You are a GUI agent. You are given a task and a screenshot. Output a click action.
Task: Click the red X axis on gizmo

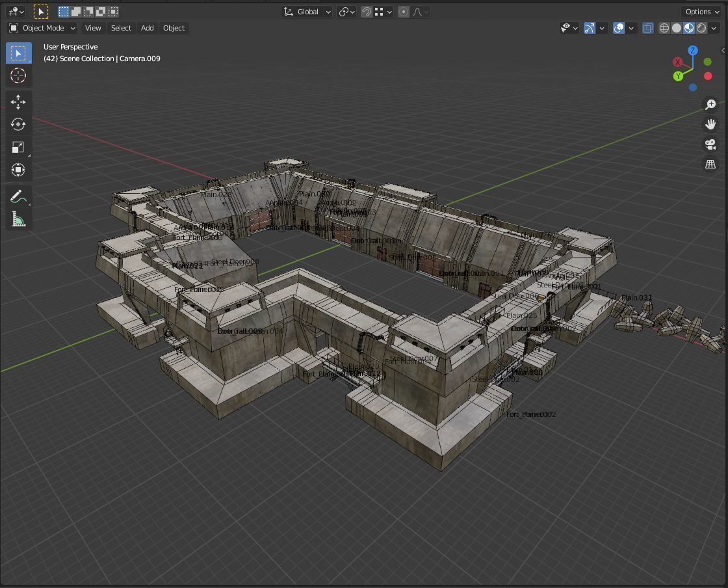coord(678,62)
